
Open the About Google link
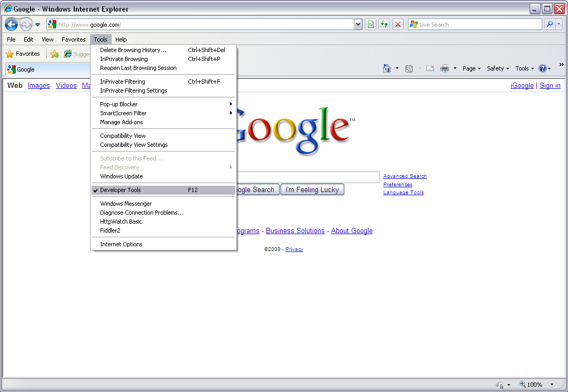[x=352, y=231]
